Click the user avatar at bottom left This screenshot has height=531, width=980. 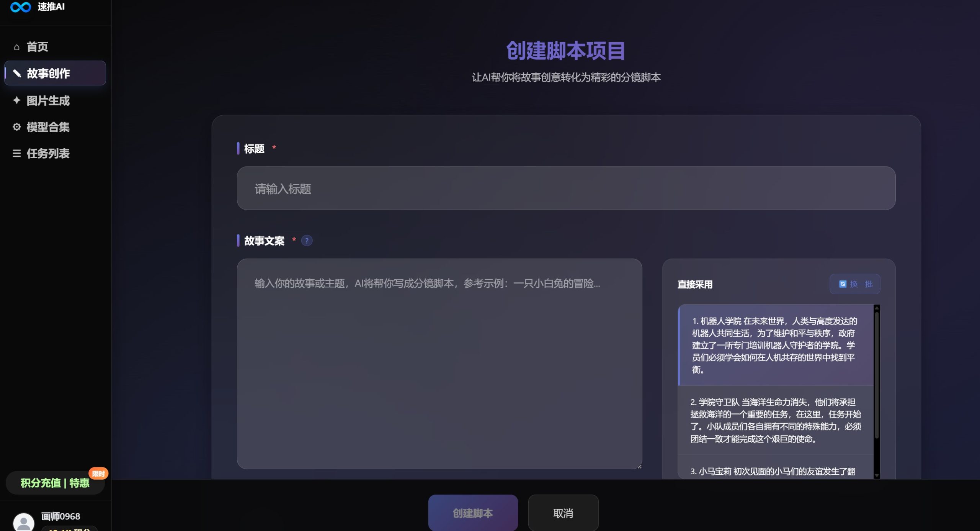pyautogui.click(x=24, y=521)
